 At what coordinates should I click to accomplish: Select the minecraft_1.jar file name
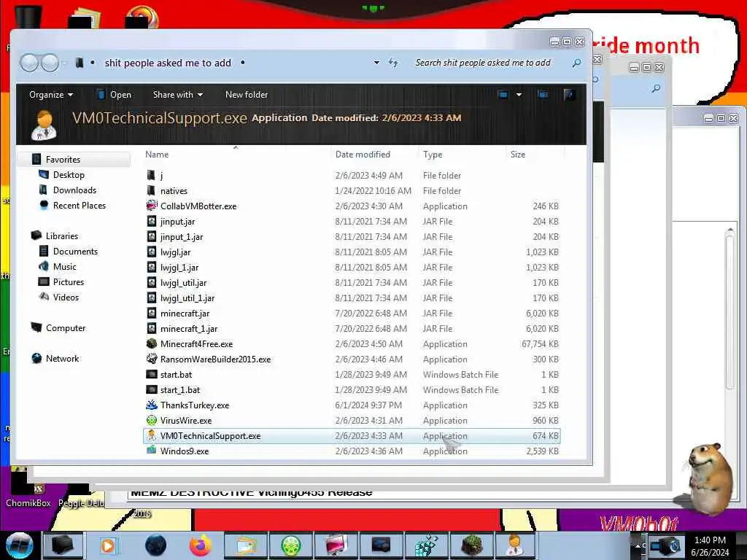(189, 328)
